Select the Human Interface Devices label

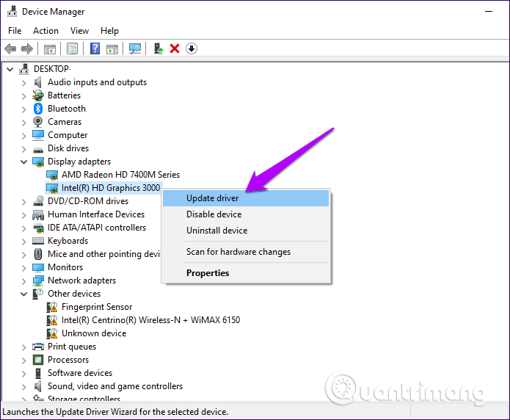(96, 214)
